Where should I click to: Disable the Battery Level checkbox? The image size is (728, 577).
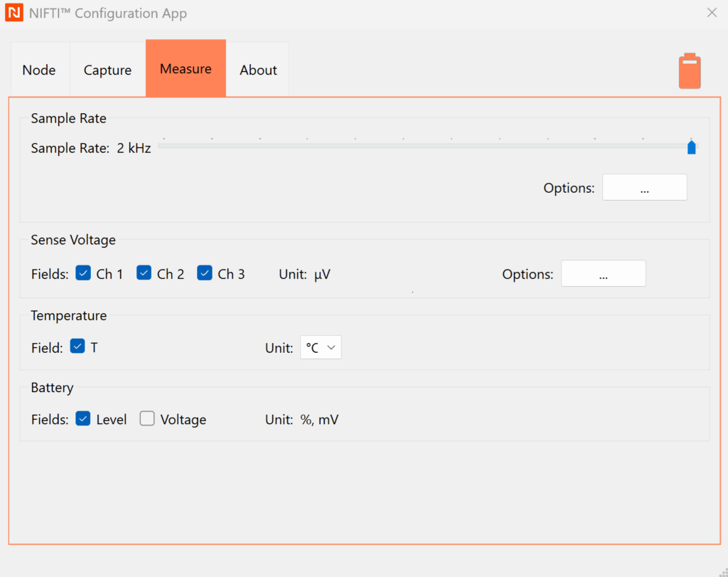tap(83, 419)
